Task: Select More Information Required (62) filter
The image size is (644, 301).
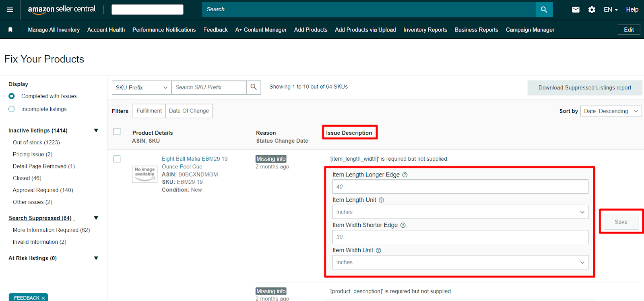Action: coord(52,230)
